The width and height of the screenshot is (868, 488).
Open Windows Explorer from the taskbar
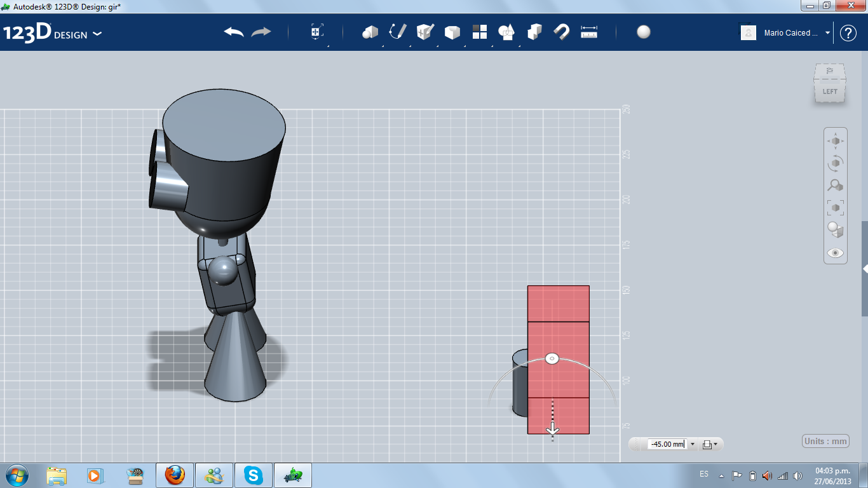[x=57, y=475]
